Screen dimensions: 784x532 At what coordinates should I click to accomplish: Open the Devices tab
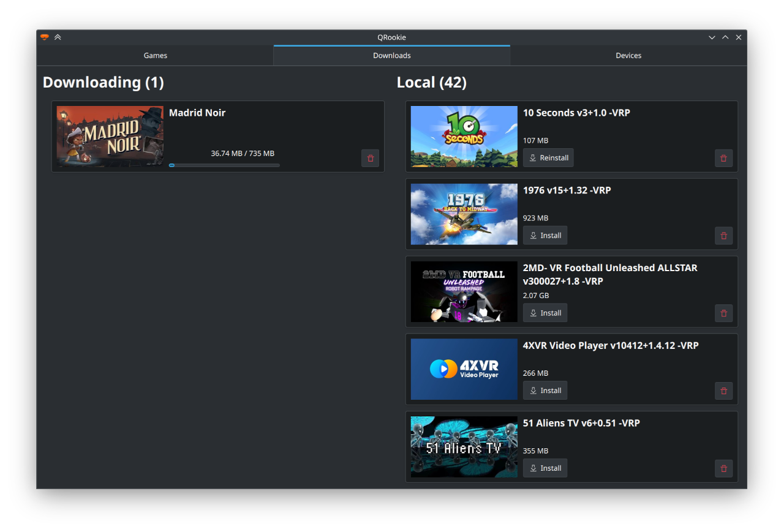click(628, 56)
